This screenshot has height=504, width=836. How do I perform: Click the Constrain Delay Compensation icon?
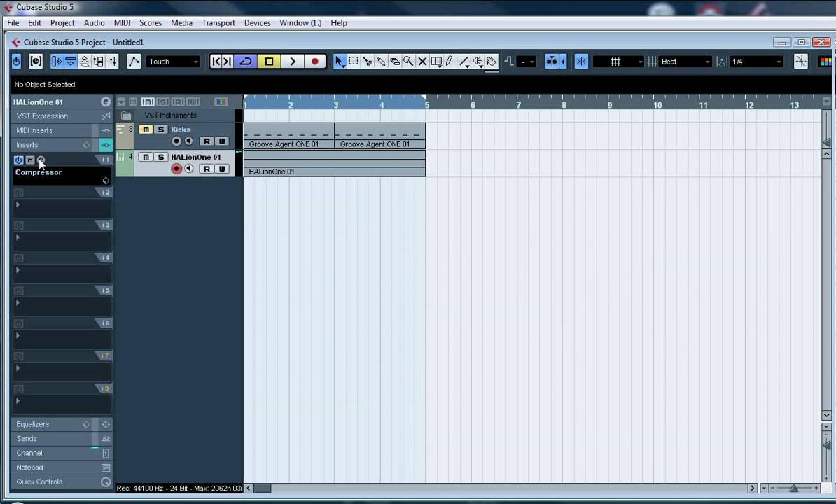tap(35, 62)
